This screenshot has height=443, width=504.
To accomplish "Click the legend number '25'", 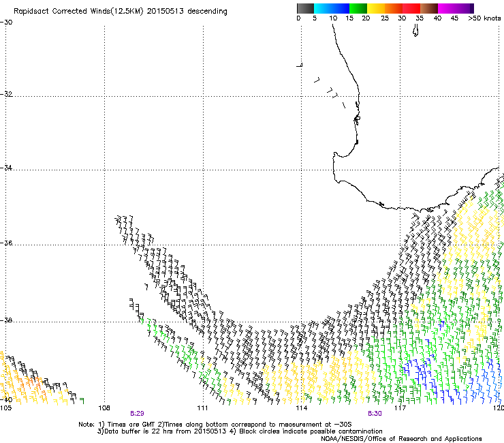I will coord(385,18).
